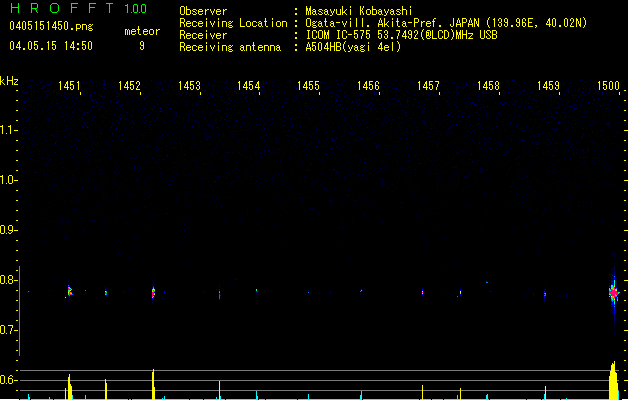Screen dimensions: 629x400
Task: Click the meteor count label
Action: [142, 31]
